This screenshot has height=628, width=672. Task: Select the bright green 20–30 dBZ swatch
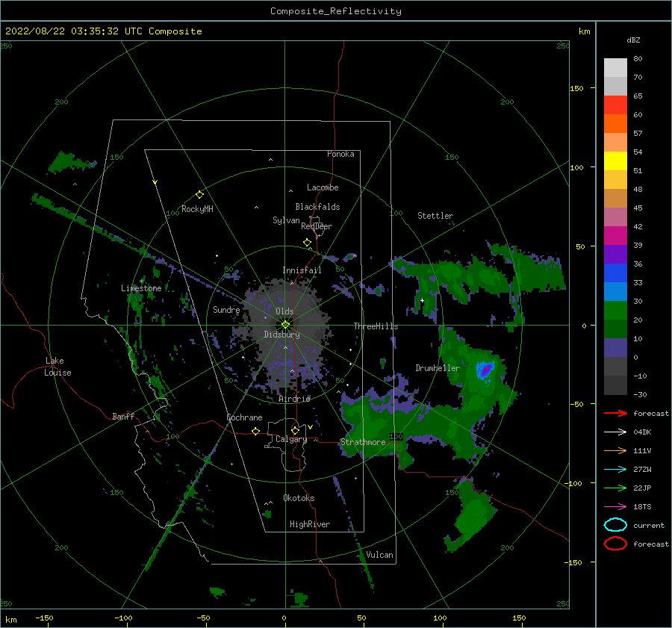point(615,311)
